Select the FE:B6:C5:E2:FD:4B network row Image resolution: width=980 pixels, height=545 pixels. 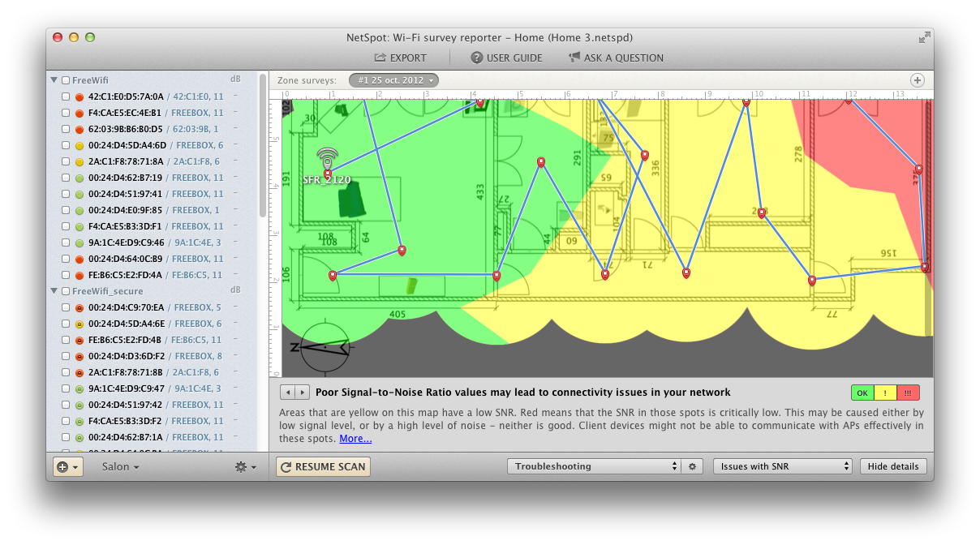pyautogui.click(x=152, y=340)
